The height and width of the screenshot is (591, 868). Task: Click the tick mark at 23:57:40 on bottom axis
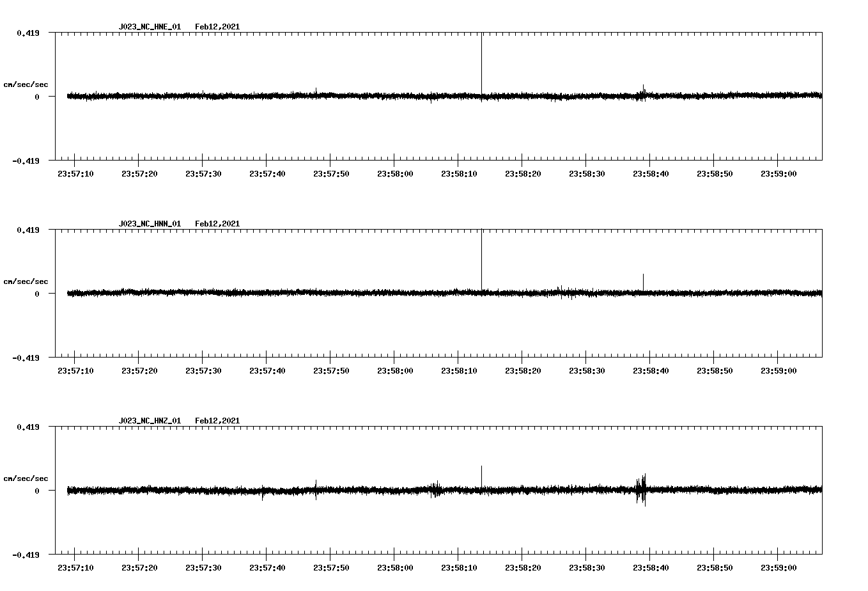(267, 558)
